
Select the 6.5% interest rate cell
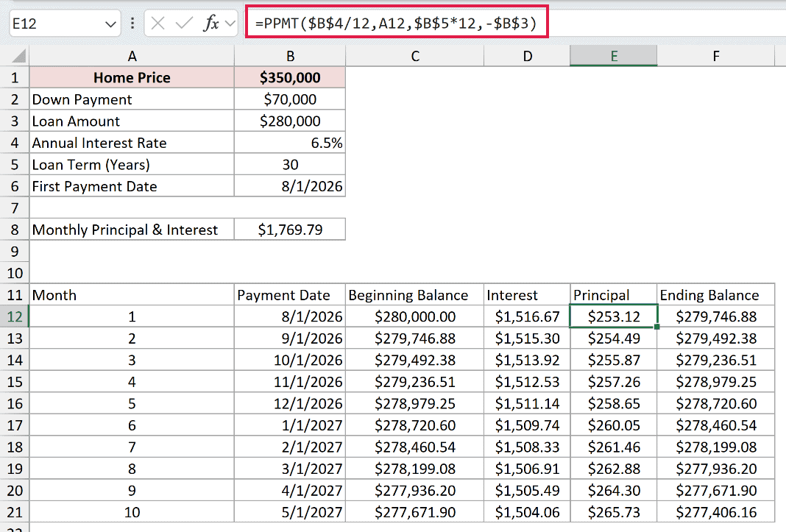pos(290,143)
